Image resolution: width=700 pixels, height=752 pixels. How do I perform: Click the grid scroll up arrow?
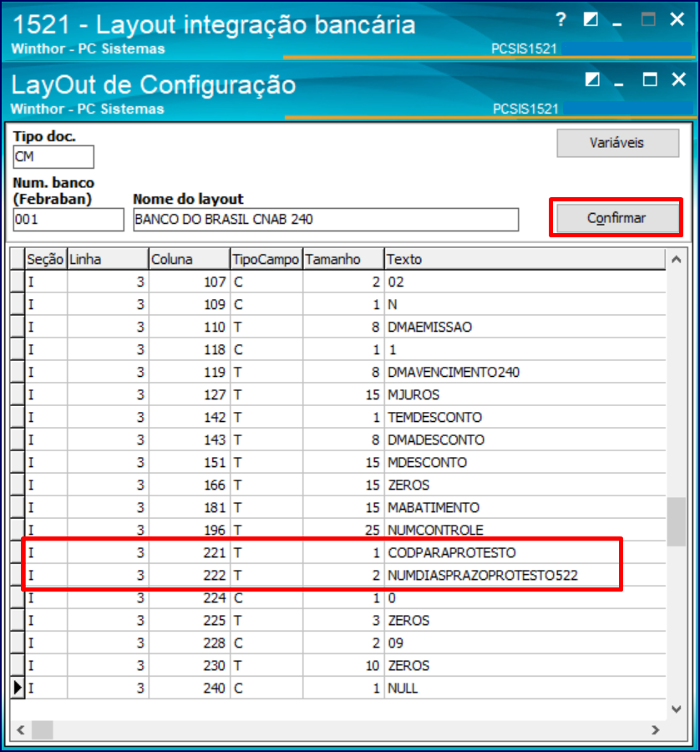[x=677, y=260]
